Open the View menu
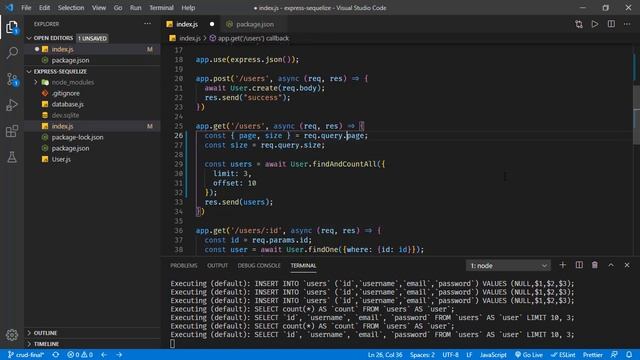Image resolution: width=640 pixels, height=360 pixels. pyautogui.click(x=99, y=8)
